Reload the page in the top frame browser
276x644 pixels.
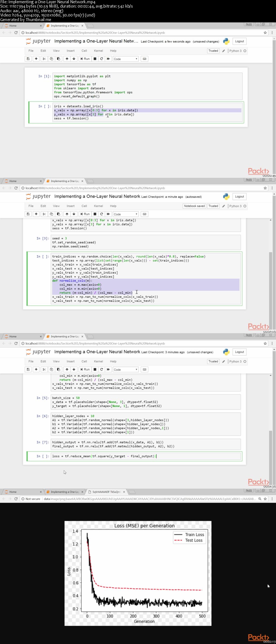click(16, 33)
